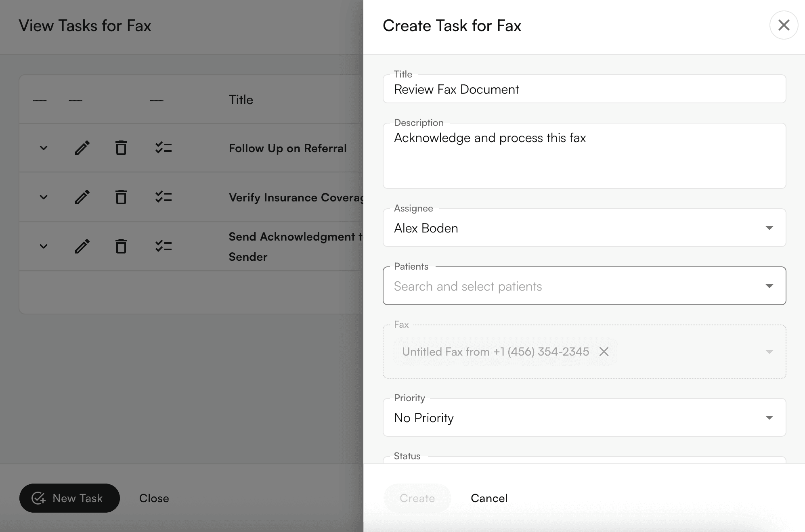
Task: Delete the Verify Insurance Coverage task
Action: (121, 197)
